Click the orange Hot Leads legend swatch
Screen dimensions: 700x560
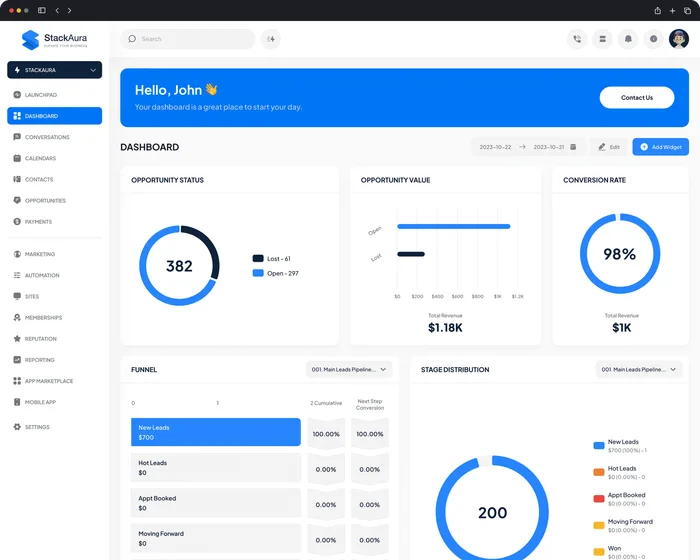pos(599,472)
